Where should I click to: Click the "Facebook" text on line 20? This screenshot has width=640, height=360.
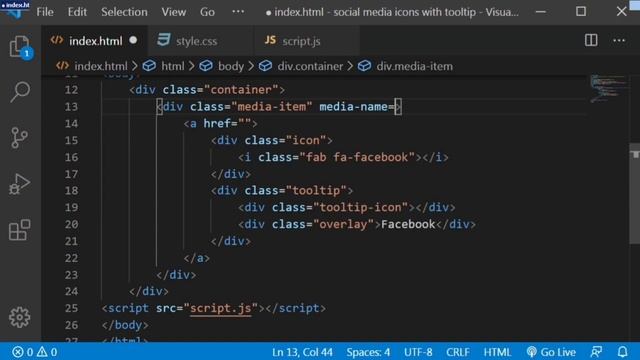click(408, 224)
